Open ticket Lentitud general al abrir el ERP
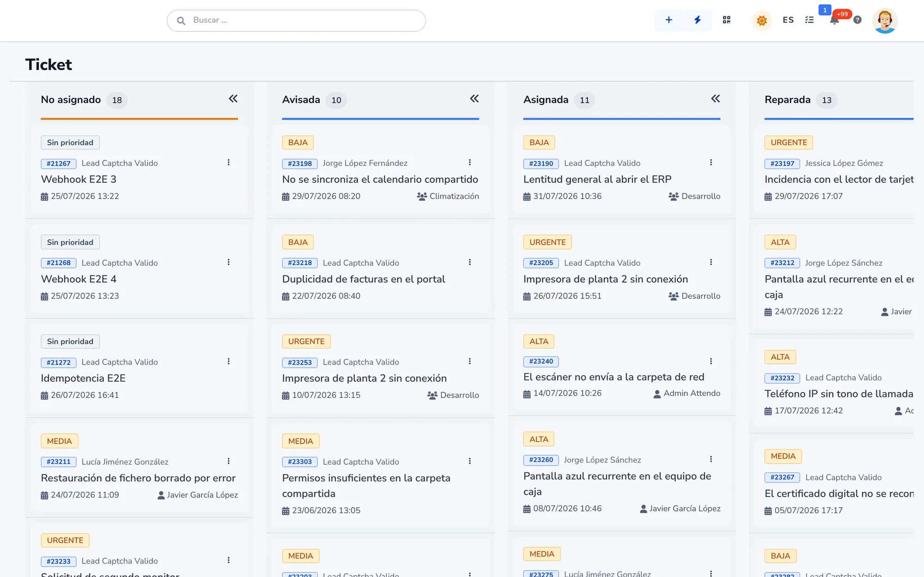 coord(597,179)
